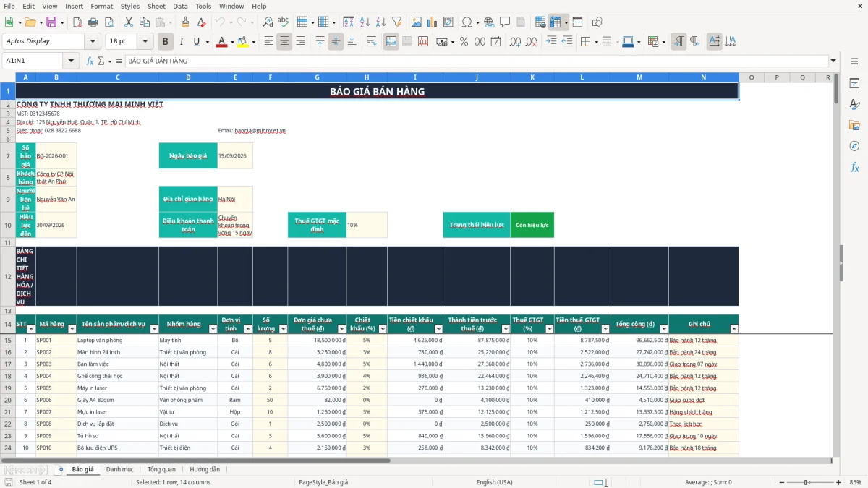868x488 pixels.
Task: Click the Copy icon
Action: click(144, 22)
